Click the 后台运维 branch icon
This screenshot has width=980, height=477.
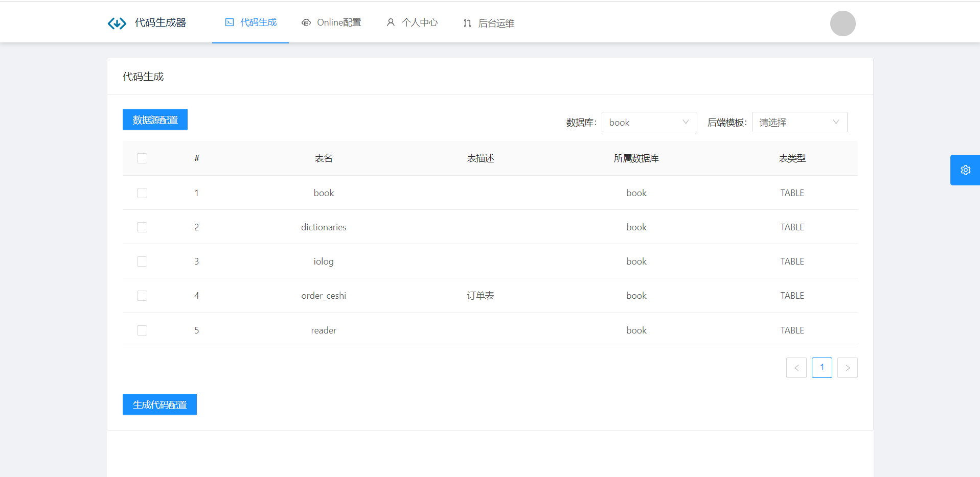pyautogui.click(x=467, y=23)
